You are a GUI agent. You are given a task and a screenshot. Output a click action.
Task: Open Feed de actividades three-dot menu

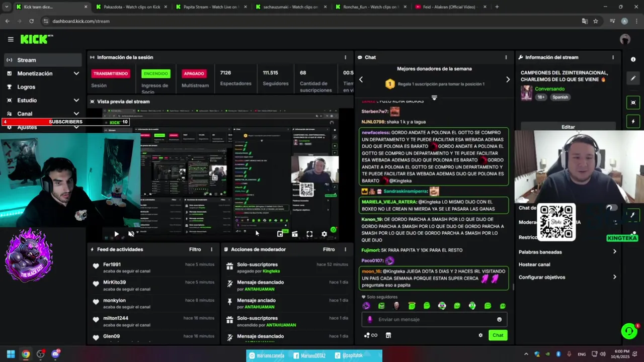click(x=211, y=249)
